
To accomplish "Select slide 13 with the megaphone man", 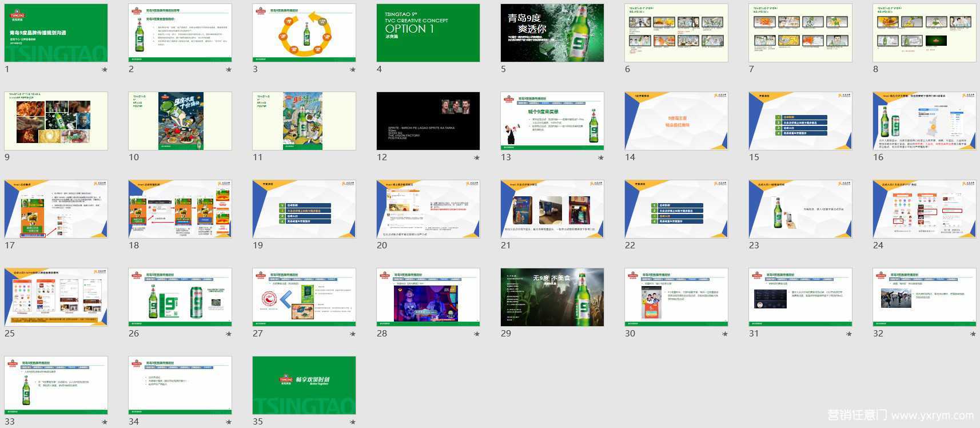I will pyautogui.click(x=552, y=121).
